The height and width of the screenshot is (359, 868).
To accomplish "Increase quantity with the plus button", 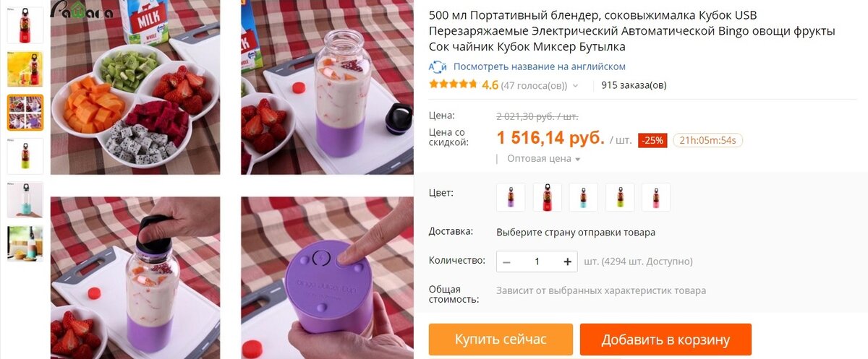I will coord(567,261).
